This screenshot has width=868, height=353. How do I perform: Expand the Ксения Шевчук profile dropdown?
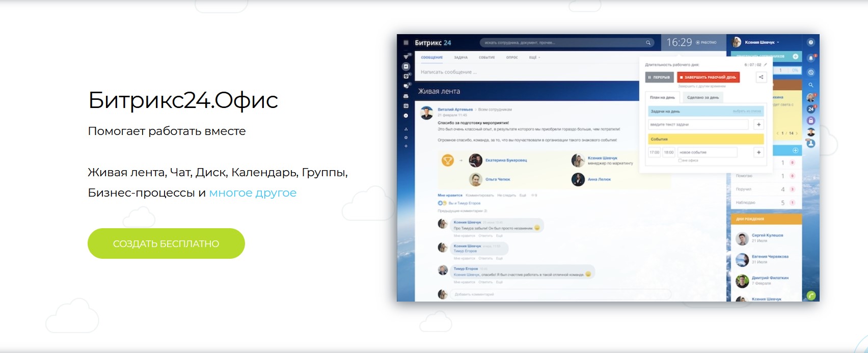point(778,42)
